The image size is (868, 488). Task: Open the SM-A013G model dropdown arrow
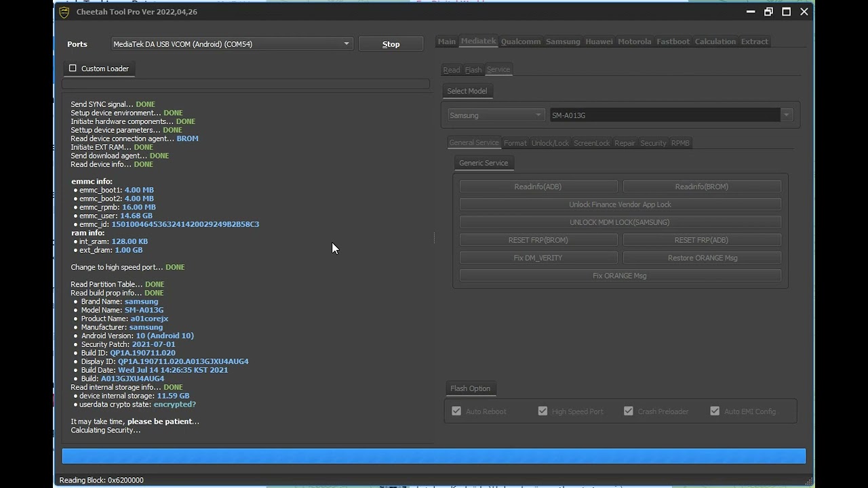787,115
